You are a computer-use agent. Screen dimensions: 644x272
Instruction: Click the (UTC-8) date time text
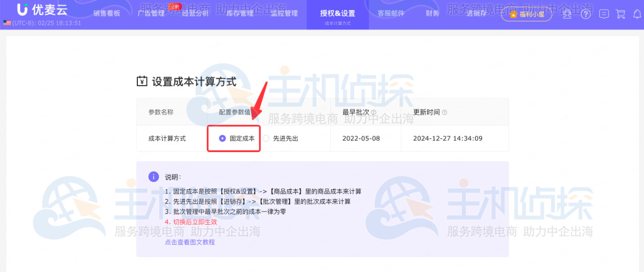tap(47, 23)
